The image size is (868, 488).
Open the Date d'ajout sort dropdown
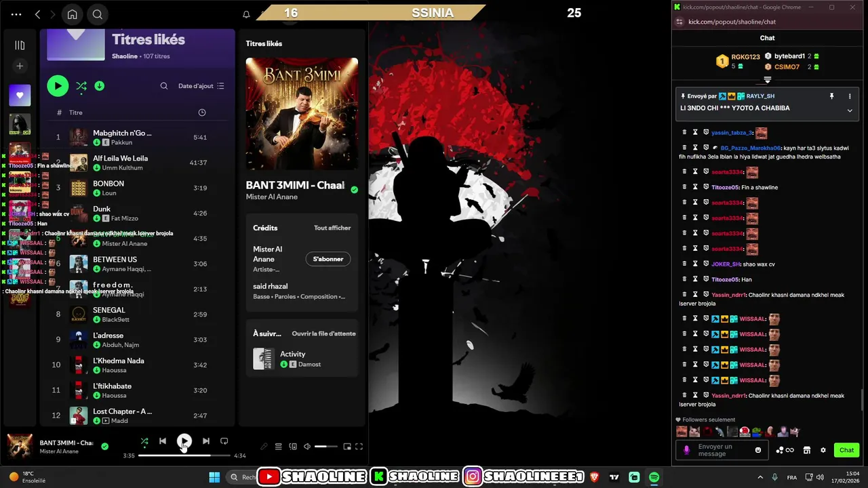pyautogui.click(x=201, y=86)
